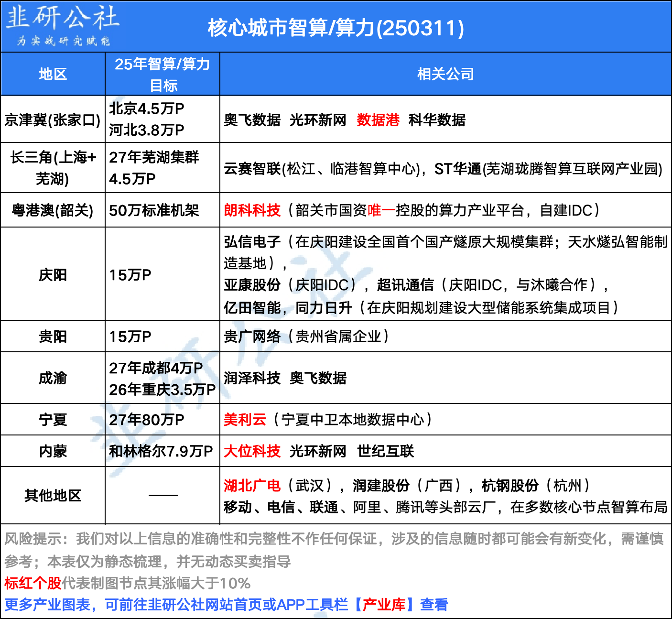Click the title 核心城市智算/算力(250311)

[336, 28]
